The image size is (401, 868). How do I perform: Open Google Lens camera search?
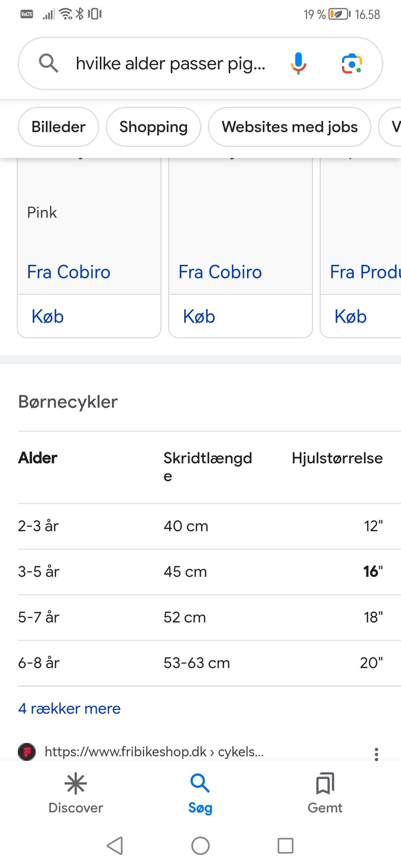(352, 63)
